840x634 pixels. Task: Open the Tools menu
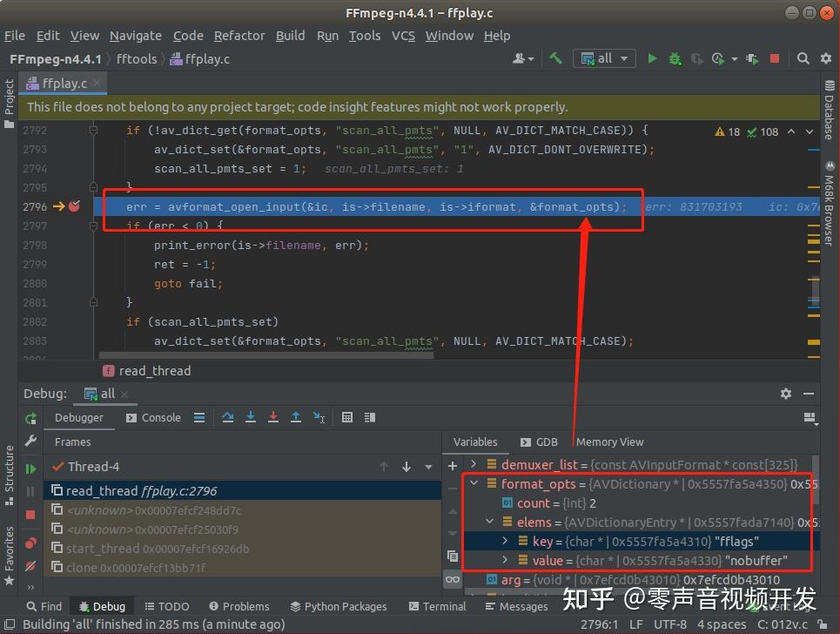click(365, 36)
